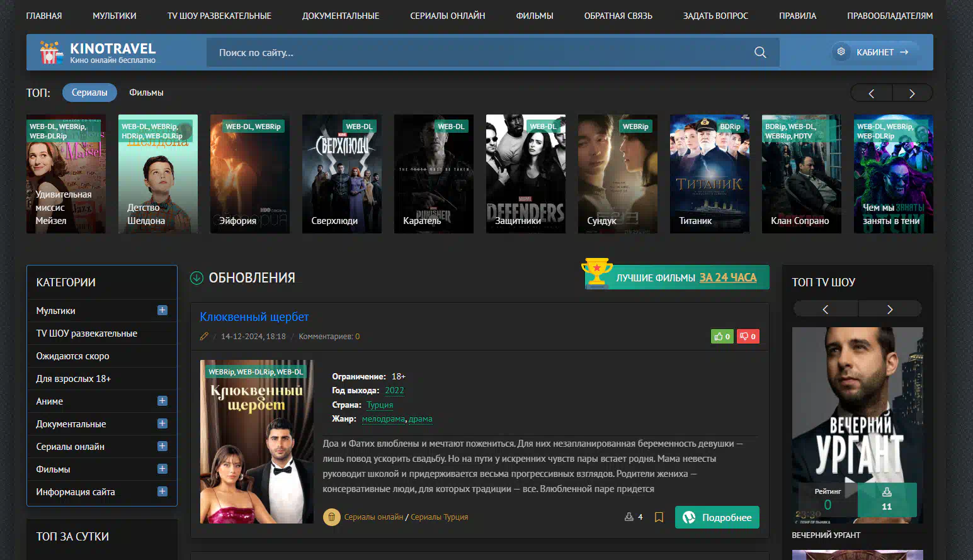Open the Титаник poster thumbnail
Screen dimensions: 973x560
(709, 174)
